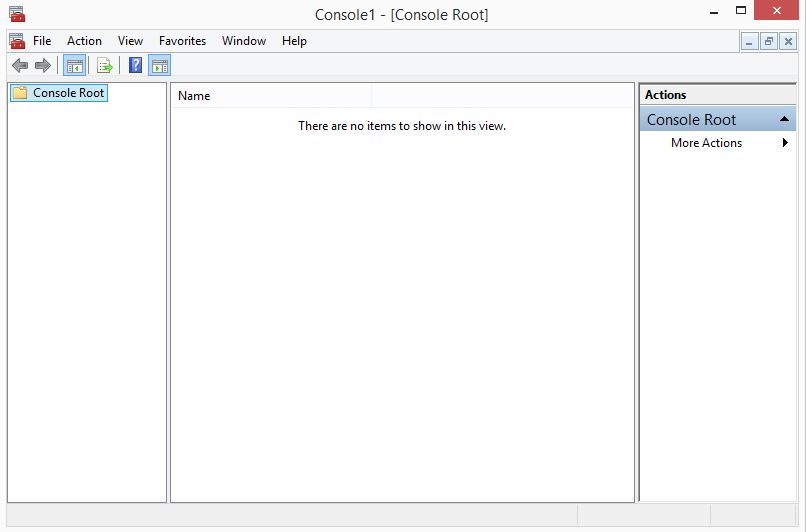Click the Name column header
The height and width of the screenshot is (532, 806).
[x=271, y=96]
